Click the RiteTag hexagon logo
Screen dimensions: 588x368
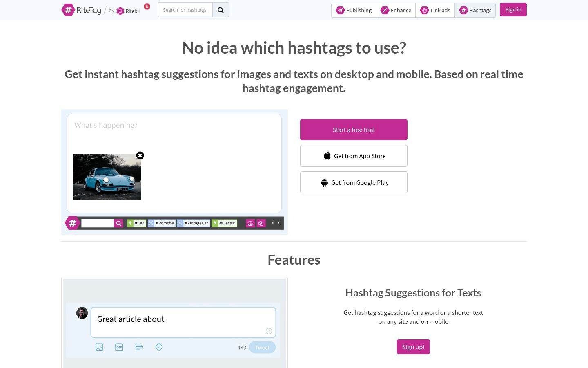68,10
